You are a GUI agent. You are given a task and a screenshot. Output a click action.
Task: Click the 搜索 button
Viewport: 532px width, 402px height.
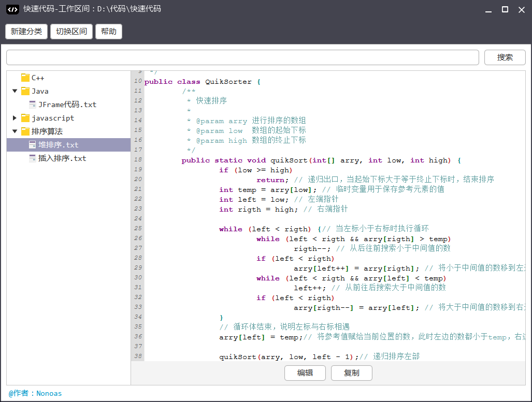point(505,57)
